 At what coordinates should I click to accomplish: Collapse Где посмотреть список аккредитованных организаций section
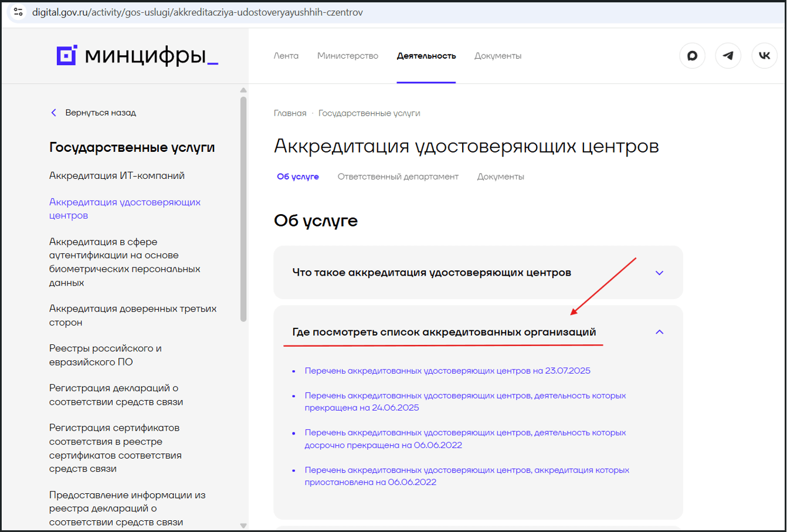tap(659, 332)
